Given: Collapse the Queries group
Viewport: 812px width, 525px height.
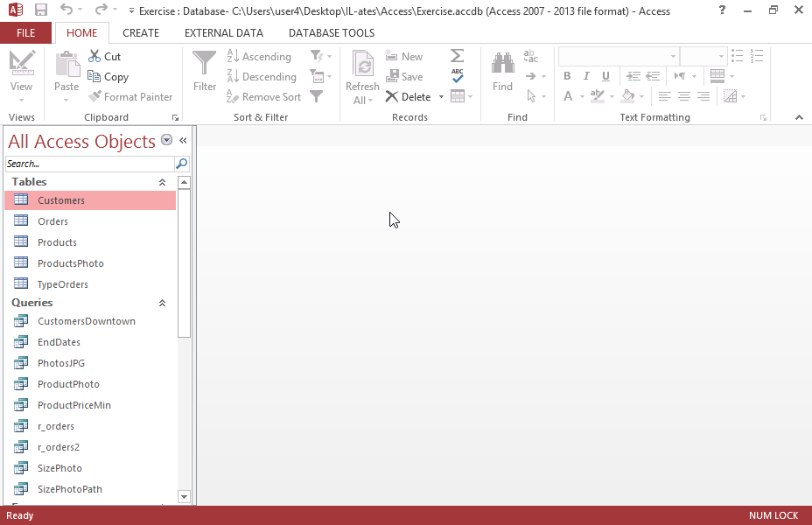Looking at the screenshot, I should (162, 303).
